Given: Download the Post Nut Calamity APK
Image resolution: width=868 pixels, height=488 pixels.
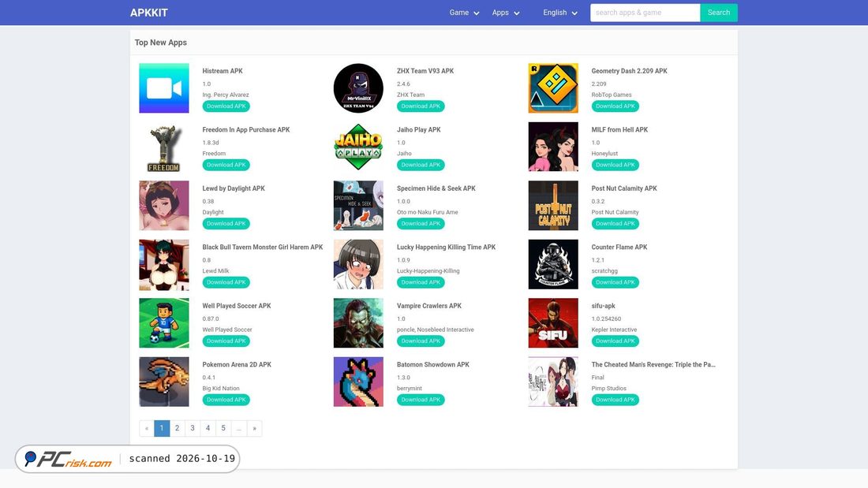Looking at the screenshot, I should (615, 224).
